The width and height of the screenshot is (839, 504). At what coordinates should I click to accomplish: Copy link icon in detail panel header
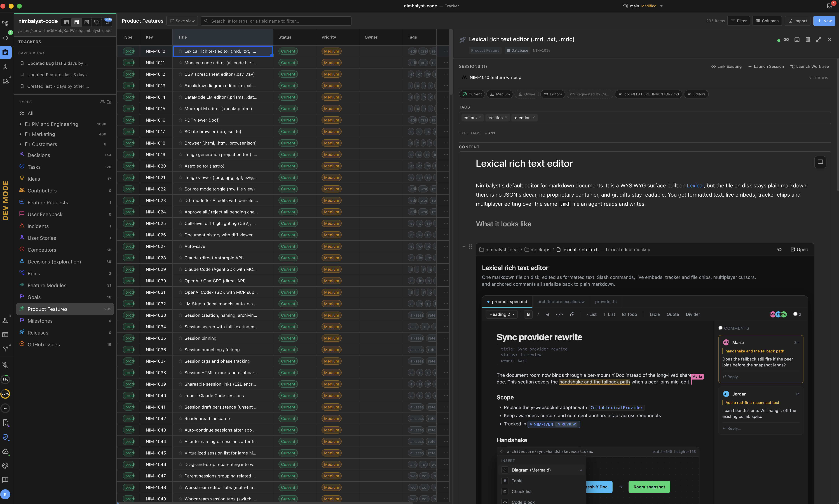coord(786,39)
